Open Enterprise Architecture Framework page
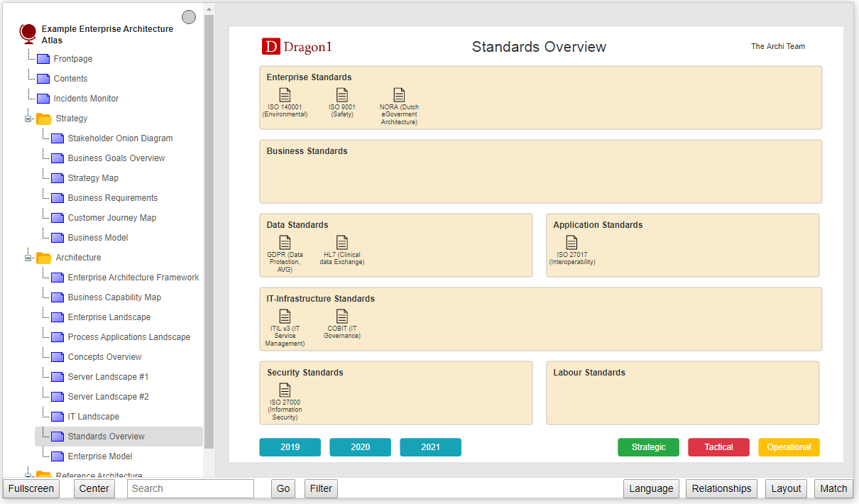 pyautogui.click(x=133, y=278)
